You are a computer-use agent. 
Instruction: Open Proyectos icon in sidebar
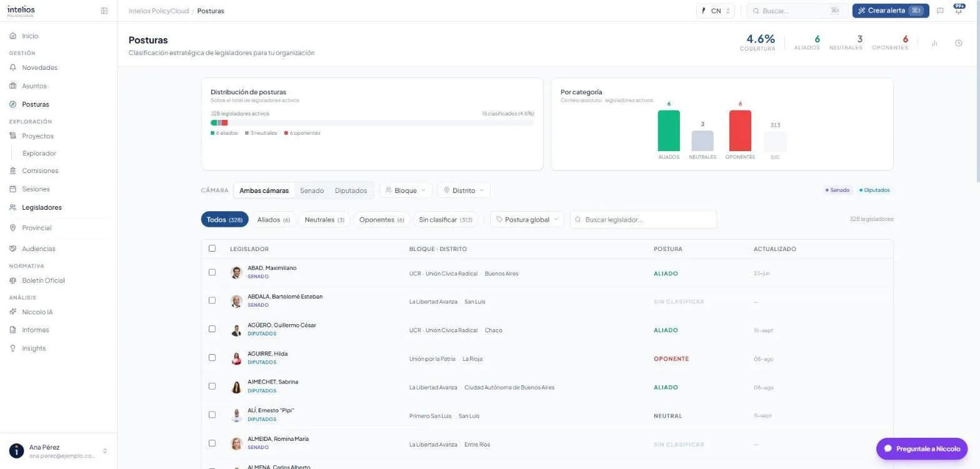[x=13, y=136]
